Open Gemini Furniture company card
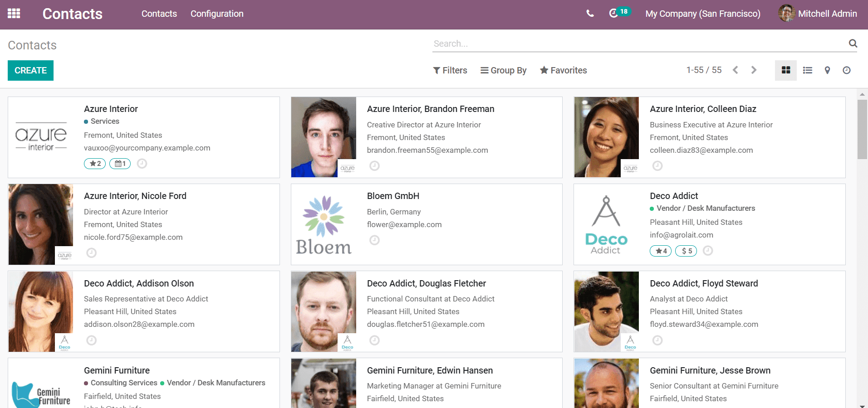Image resolution: width=868 pixels, height=408 pixels. (144, 383)
